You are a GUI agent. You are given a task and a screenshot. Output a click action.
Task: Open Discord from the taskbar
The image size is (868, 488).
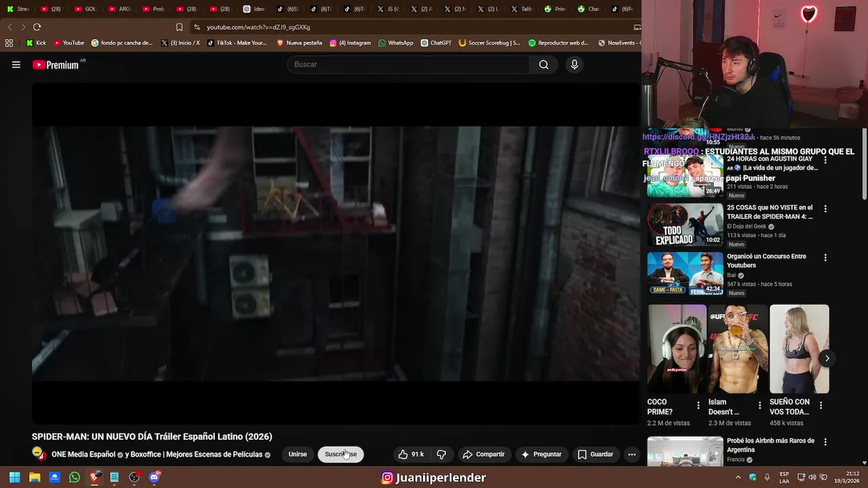(155, 477)
